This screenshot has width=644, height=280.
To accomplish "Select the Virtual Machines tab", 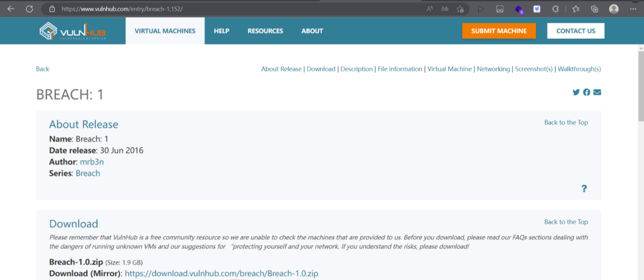I will [165, 31].
